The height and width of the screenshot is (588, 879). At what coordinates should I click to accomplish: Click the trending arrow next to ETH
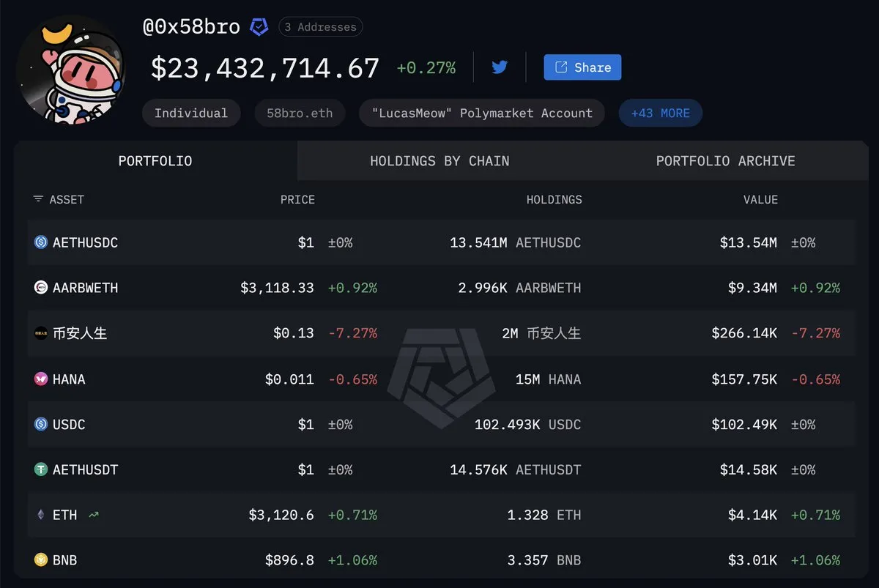point(94,515)
